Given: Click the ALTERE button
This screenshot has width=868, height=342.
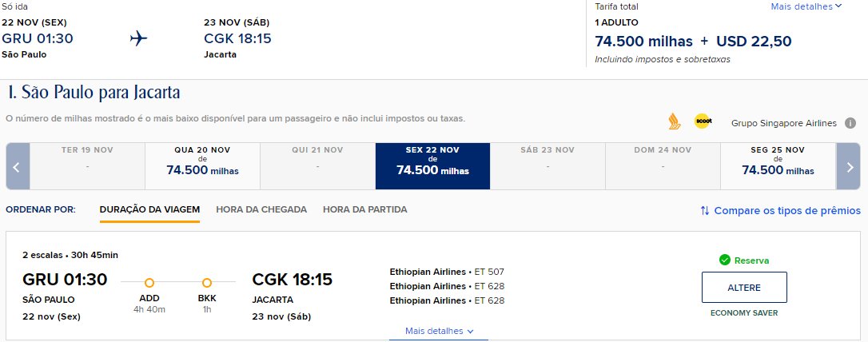Looking at the screenshot, I should (744, 288).
